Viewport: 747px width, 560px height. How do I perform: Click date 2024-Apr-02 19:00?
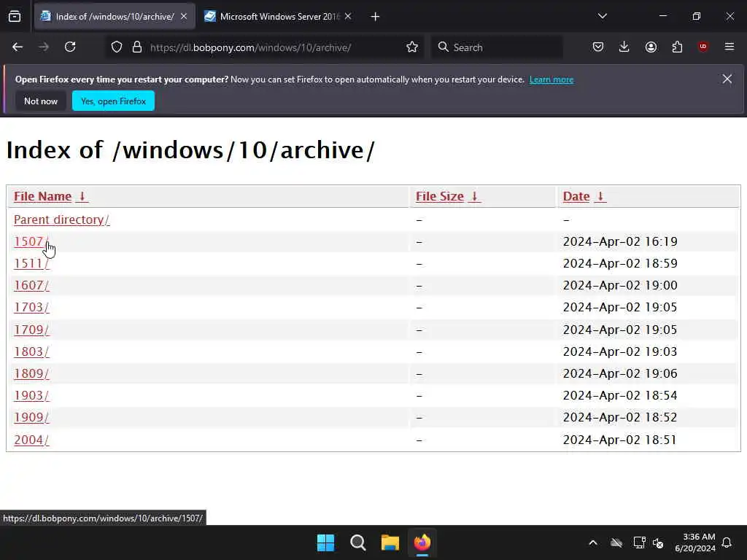[620, 285]
